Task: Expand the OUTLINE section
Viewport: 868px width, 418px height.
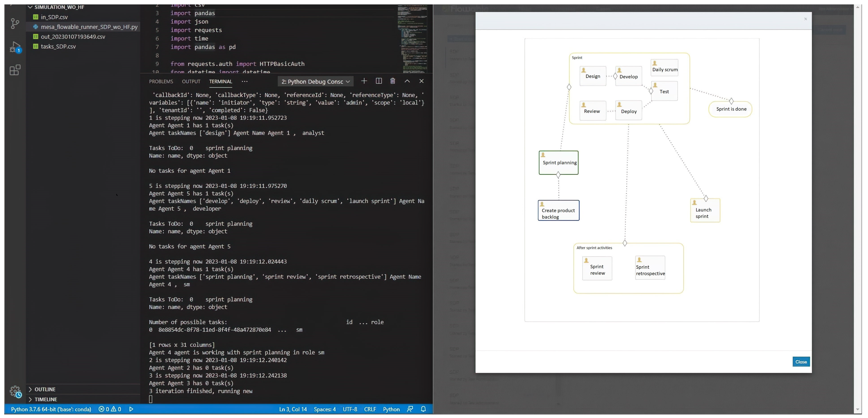Action: [45, 389]
